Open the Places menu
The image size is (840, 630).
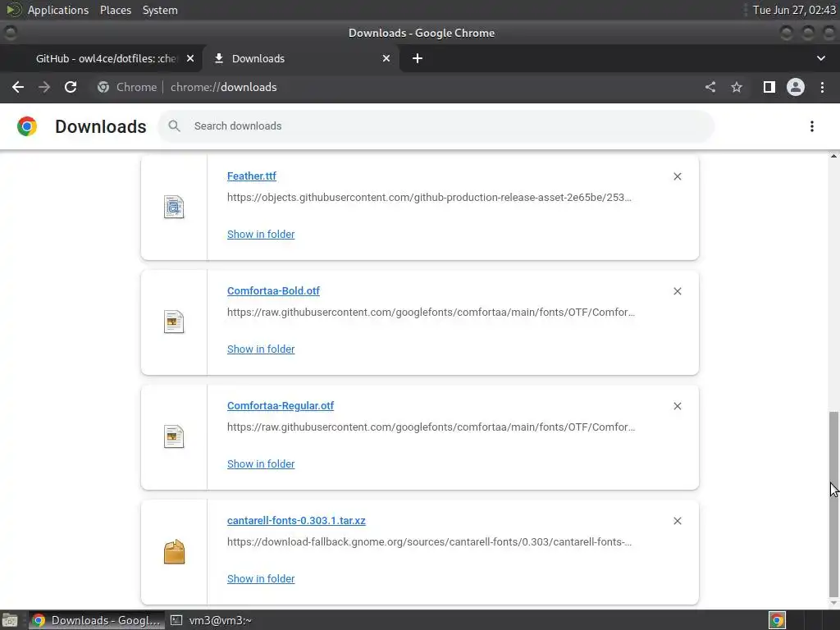tap(115, 10)
